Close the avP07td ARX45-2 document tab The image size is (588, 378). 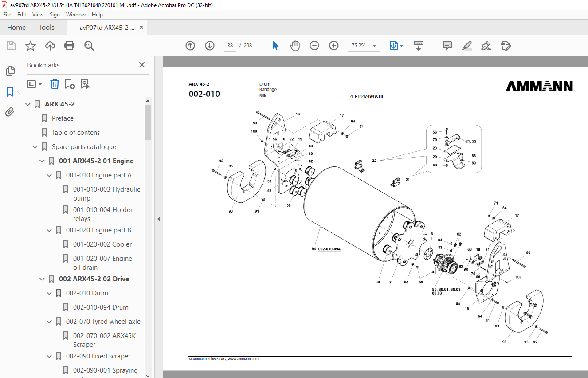(x=141, y=28)
